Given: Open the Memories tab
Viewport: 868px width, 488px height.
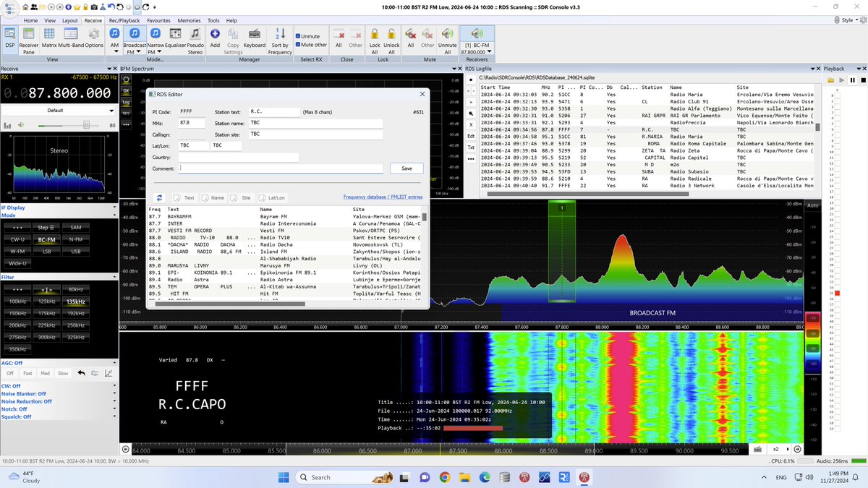Looking at the screenshot, I should tap(189, 21).
